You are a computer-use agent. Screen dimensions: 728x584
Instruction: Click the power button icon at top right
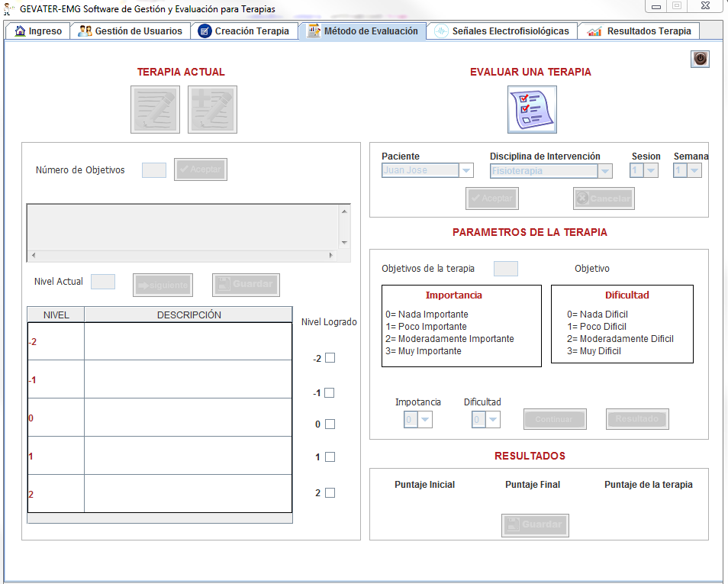coord(700,60)
